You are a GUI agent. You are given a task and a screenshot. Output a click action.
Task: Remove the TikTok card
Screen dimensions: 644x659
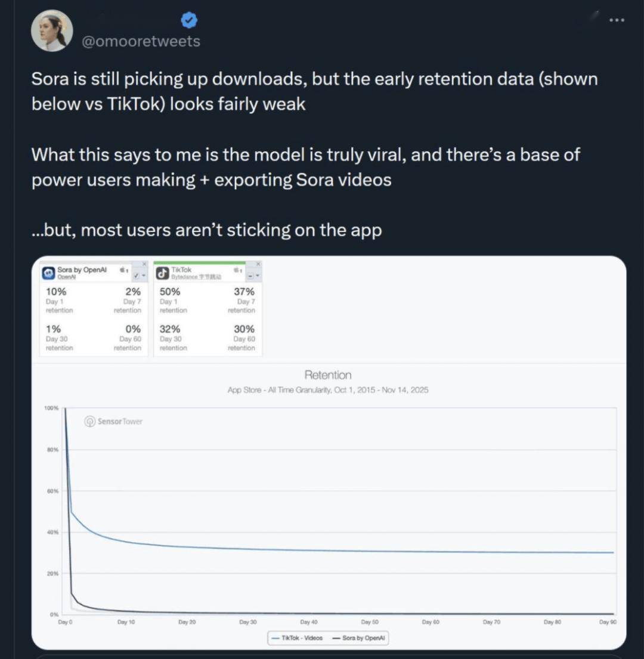tap(258, 264)
